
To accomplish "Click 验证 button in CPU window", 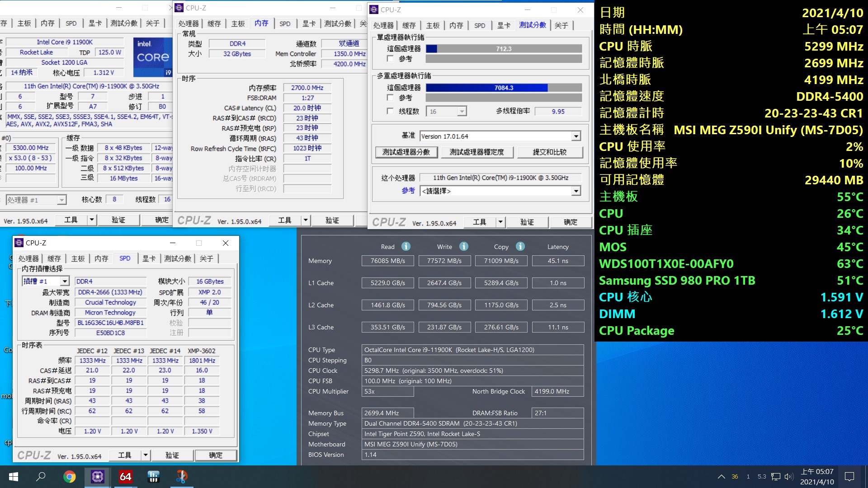I will tap(118, 220).
